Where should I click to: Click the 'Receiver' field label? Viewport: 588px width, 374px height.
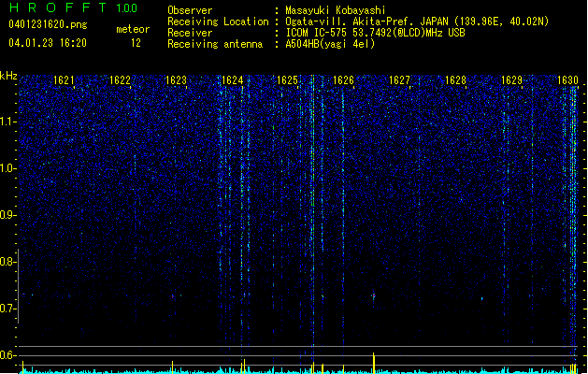[190, 33]
